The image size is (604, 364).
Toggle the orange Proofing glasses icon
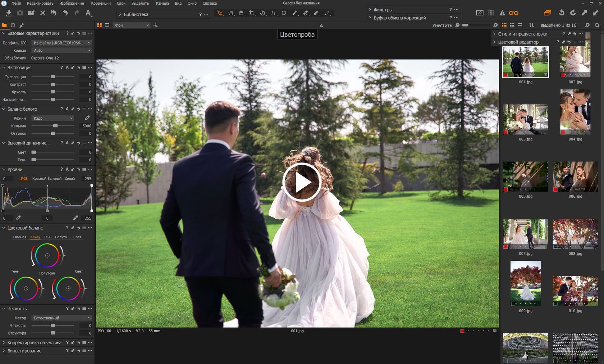514,13
